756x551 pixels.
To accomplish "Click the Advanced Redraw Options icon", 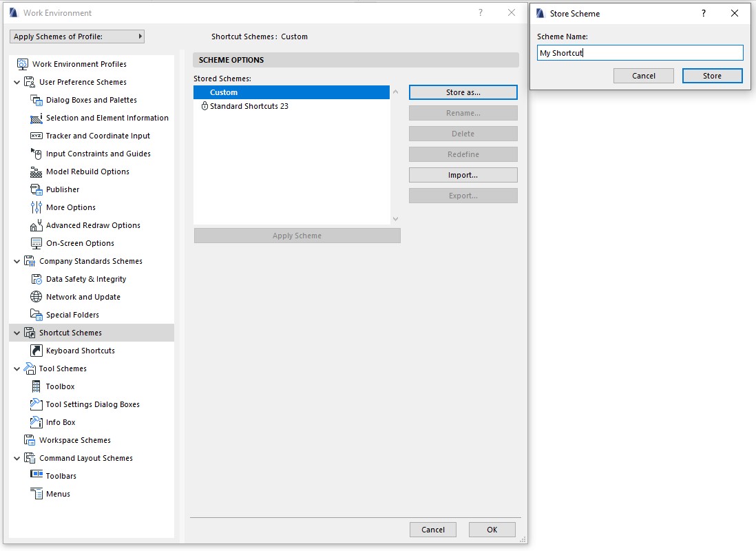I will (x=36, y=225).
